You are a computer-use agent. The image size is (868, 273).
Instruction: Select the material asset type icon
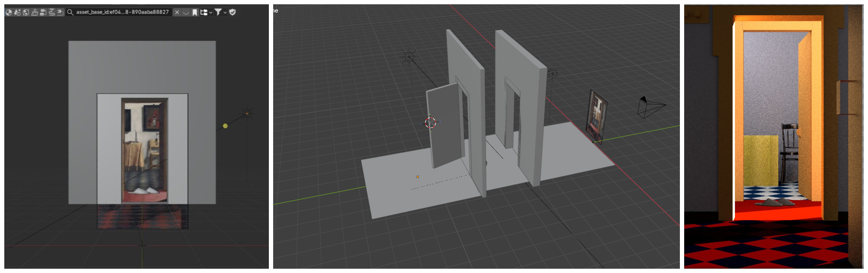coord(9,12)
